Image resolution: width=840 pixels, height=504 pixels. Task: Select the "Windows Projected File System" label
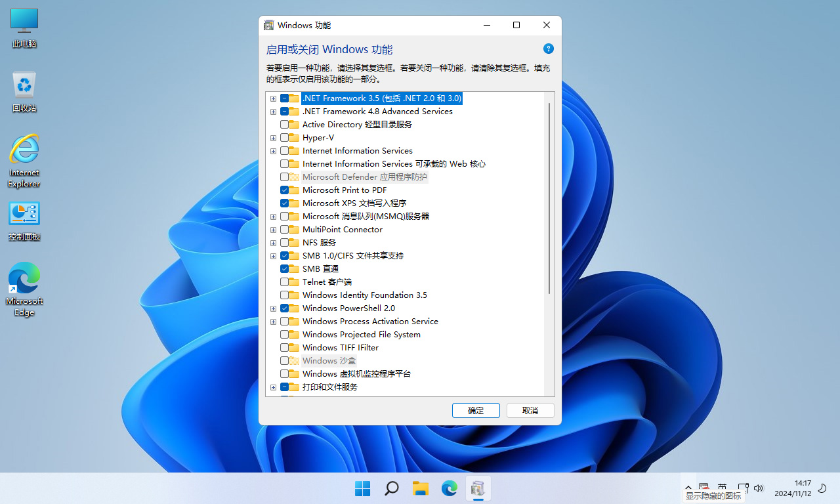point(362,335)
